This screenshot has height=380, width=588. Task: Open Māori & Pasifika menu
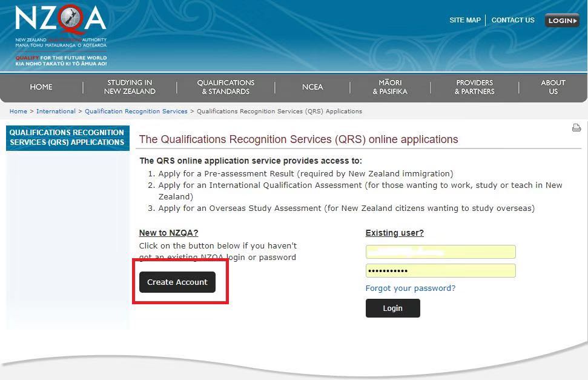click(390, 87)
